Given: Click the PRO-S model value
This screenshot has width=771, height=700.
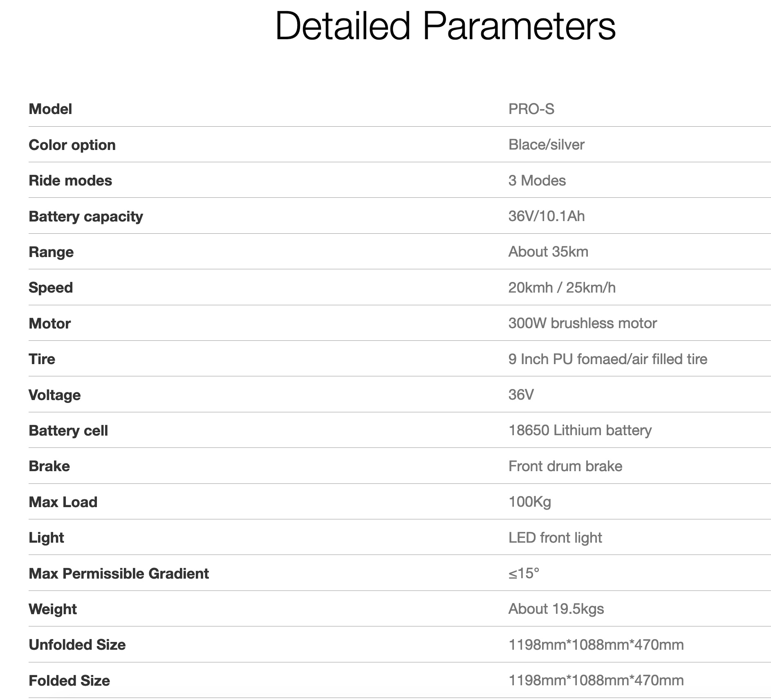Looking at the screenshot, I should pos(531,109).
